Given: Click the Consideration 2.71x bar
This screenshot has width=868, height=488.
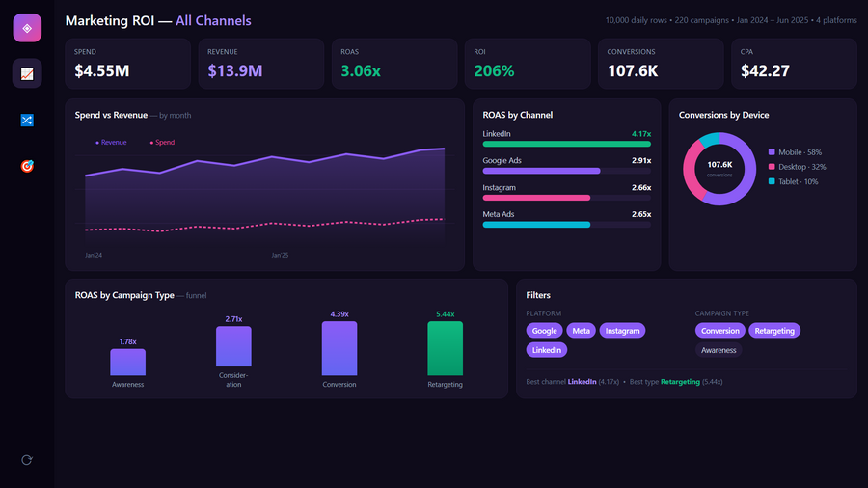Looking at the screenshot, I should tap(233, 346).
